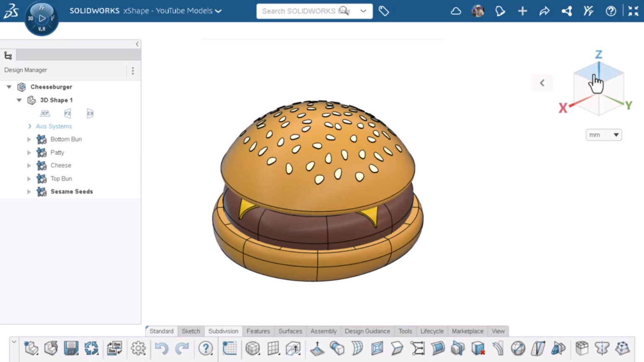Select the Save icon in the bottom toolbar
Screen dimensions: 644x362
(71, 348)
